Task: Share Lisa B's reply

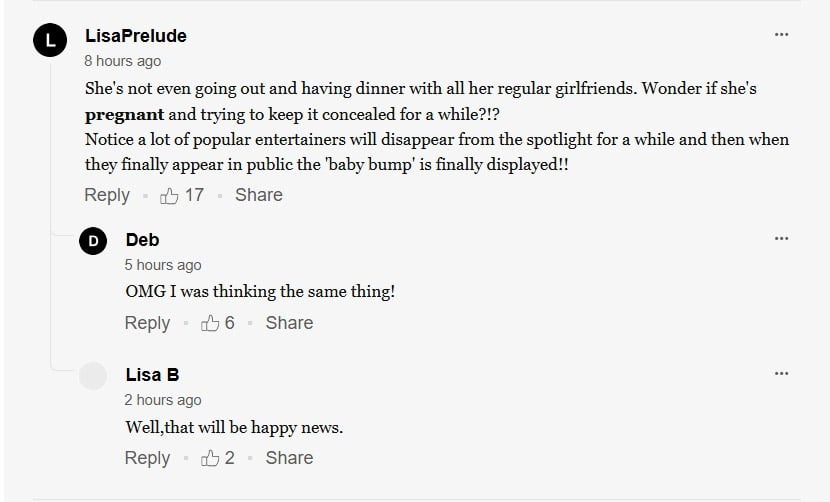Action: (289, 458)
